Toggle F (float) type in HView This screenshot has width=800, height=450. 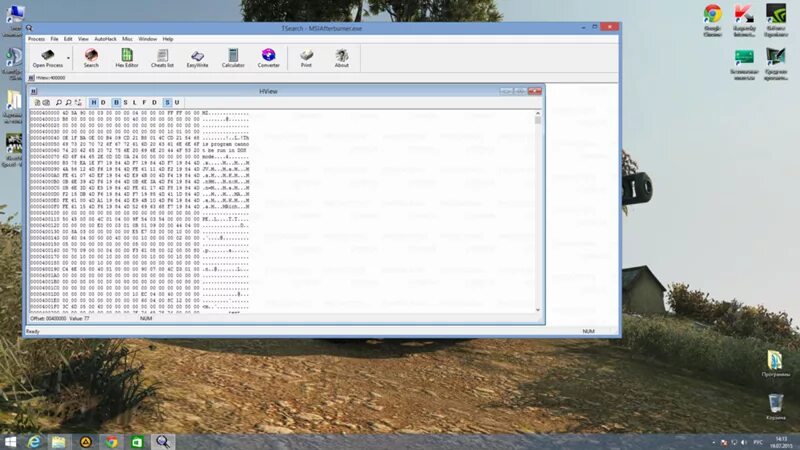[x=144, y=103]
